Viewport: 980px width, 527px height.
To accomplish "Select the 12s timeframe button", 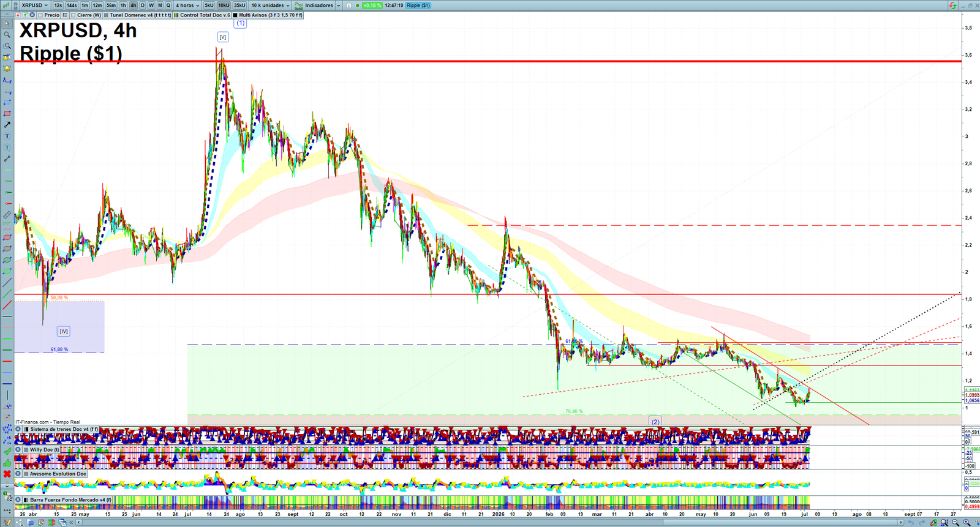I will pyautogui.click(x=58, y=6).
